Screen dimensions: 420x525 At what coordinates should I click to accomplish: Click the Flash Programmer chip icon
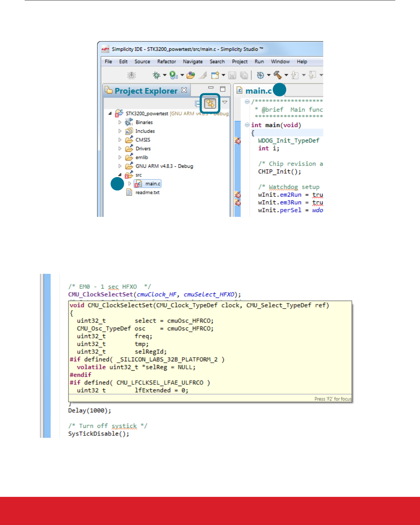coord(131,75)
